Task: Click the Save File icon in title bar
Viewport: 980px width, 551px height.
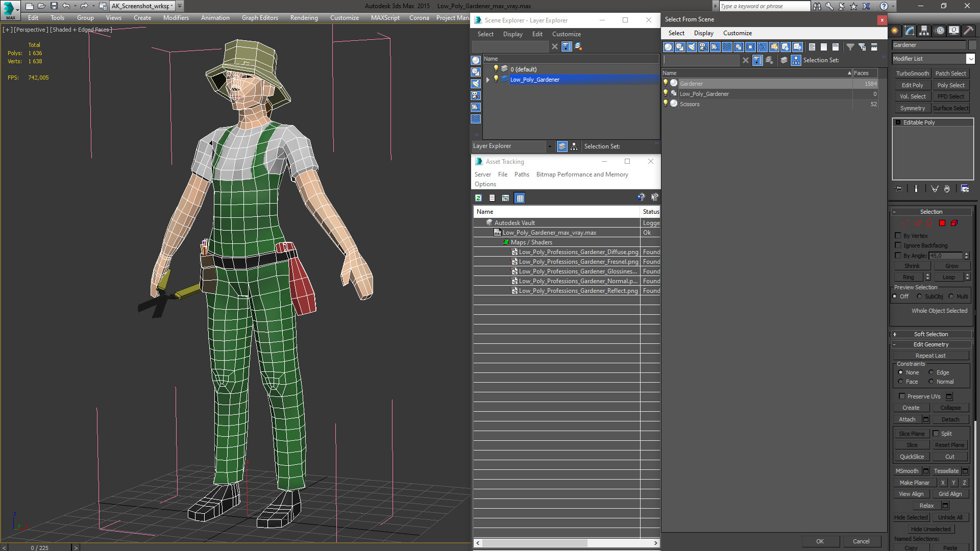Action: pos(54,6)
